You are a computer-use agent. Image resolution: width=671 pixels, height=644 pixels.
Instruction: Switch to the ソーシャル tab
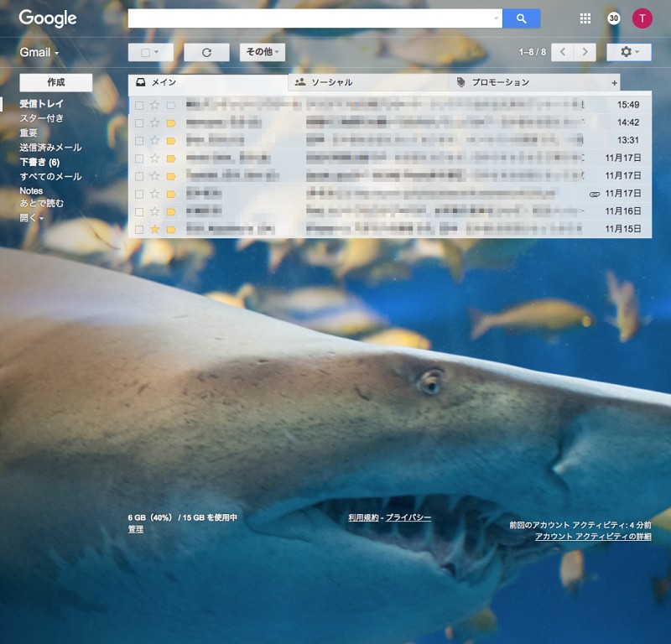click(368, 82)
